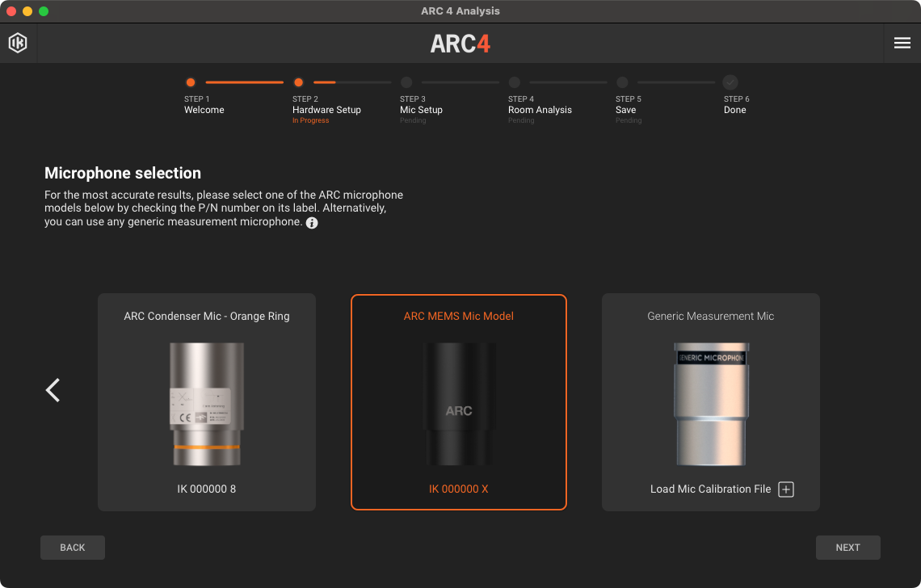
Task: Select Step 6 Done checkmark marker
Action: coord(730,82)
